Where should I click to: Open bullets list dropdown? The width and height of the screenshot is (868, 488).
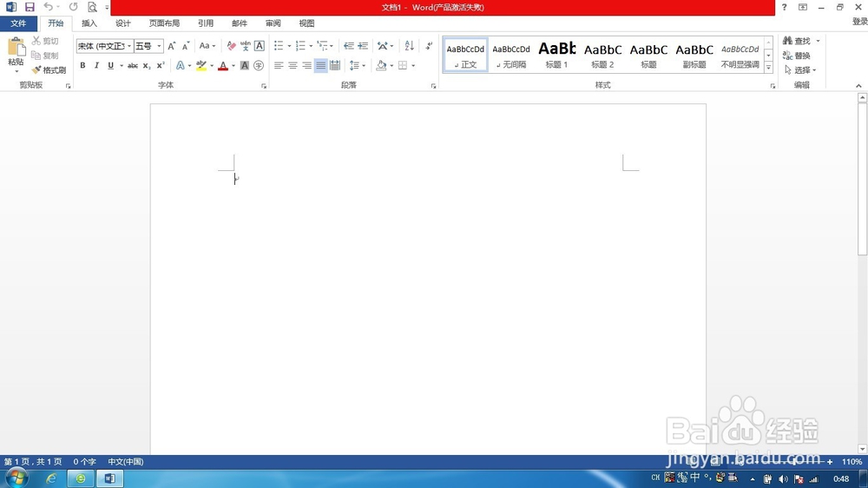290,46
